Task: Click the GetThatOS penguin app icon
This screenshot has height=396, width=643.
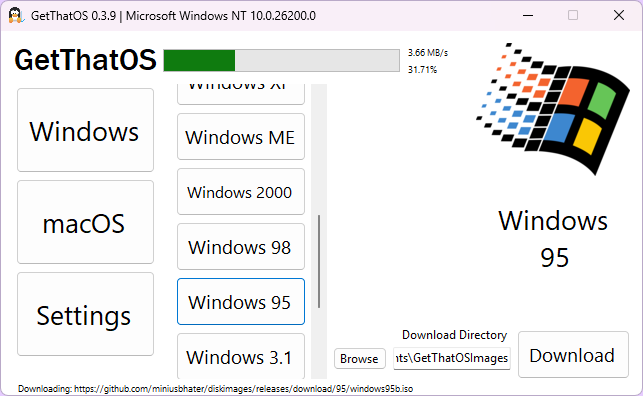Action: tap(15, 16)
